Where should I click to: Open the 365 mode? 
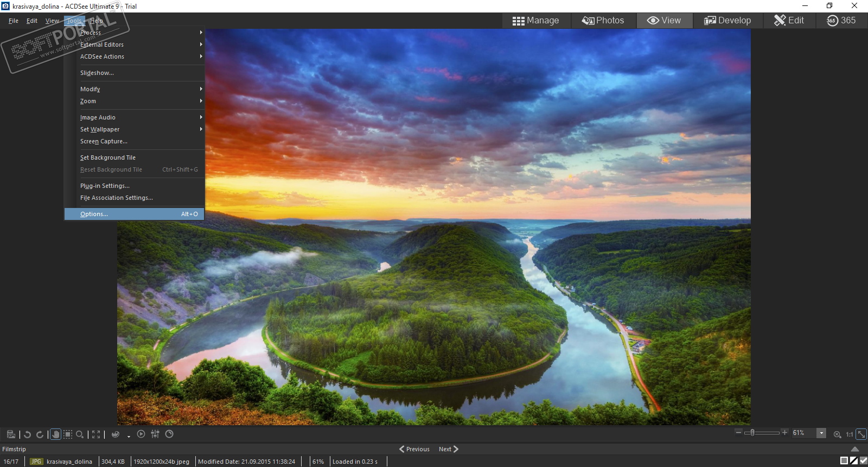(x=841, y=21)
